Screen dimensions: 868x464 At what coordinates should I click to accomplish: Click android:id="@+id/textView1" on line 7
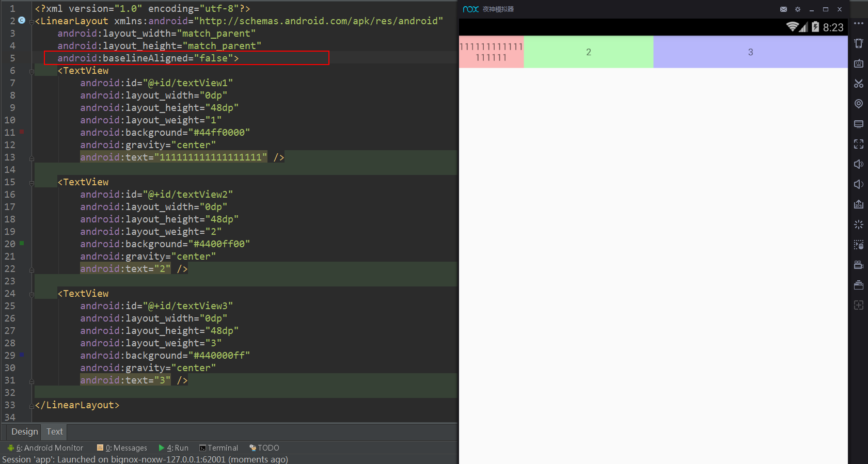click(x=156, y=83)
